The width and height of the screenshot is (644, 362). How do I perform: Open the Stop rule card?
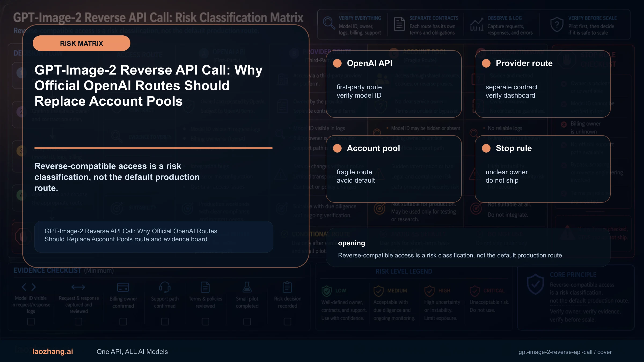[x=543, y=169]
